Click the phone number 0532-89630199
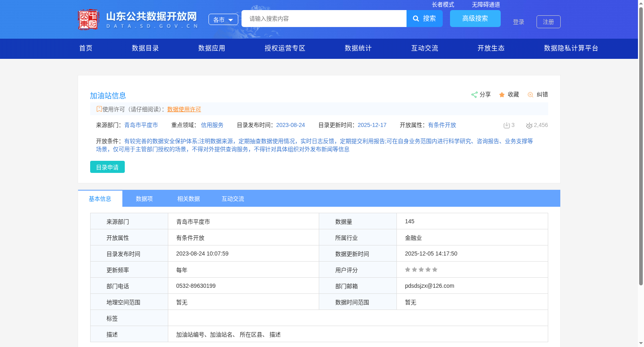644x347 pixels. [x=196, y=286]
